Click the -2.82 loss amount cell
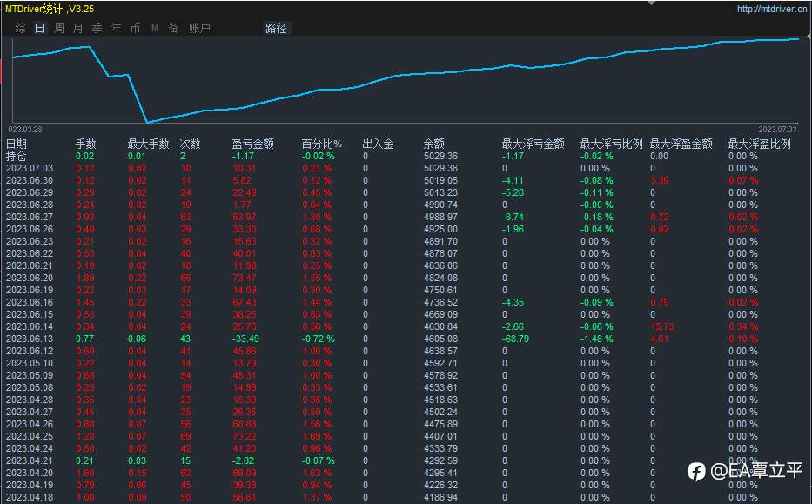Image resolution: width=812 pixels, height=504 pixels. click(x=243, y=460)
